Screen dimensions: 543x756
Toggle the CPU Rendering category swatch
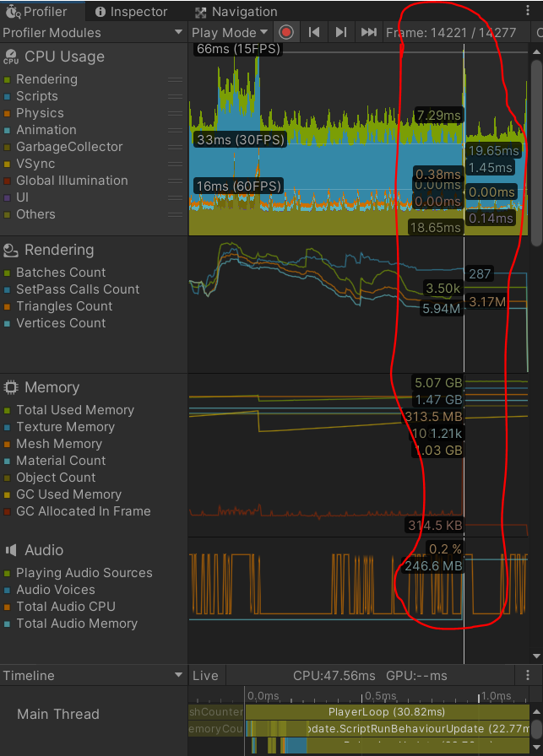pyautogui.click(x=7, y=79)
